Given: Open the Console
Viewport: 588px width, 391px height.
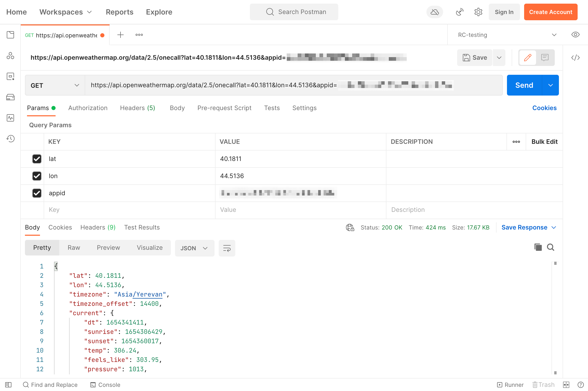Looking at the screenshot, I should point(105,385).
